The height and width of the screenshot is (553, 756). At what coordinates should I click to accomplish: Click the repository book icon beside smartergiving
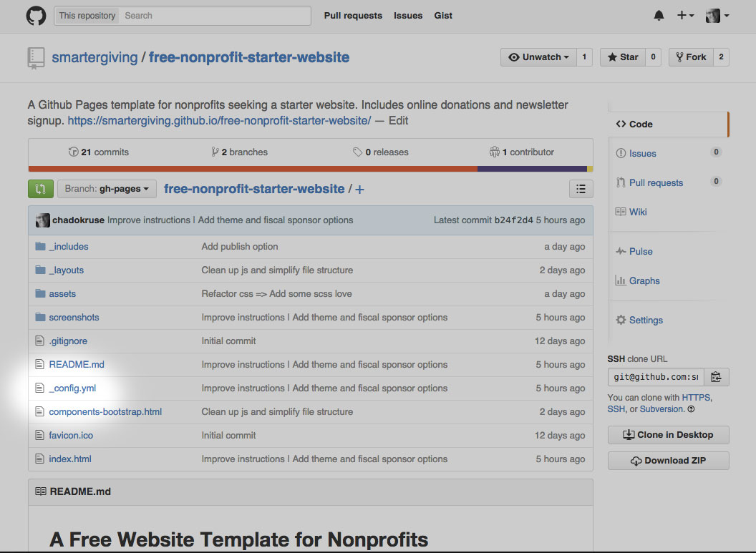37,58
